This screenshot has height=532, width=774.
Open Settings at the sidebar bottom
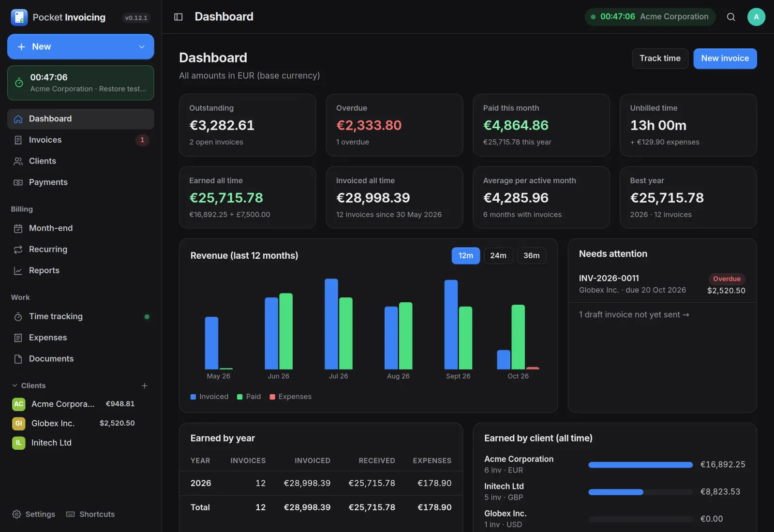33,514
